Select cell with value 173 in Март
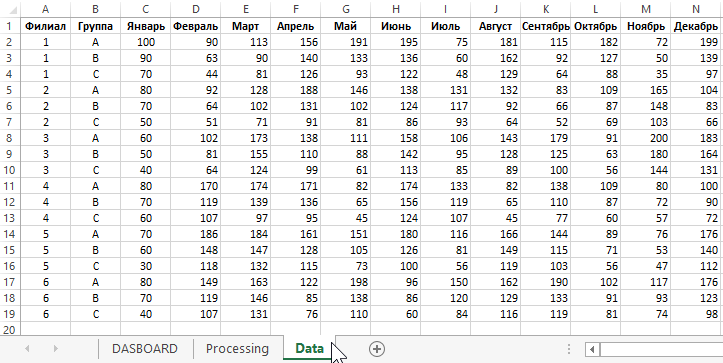Viewport: 723px width, 363px height. [245, 138]
